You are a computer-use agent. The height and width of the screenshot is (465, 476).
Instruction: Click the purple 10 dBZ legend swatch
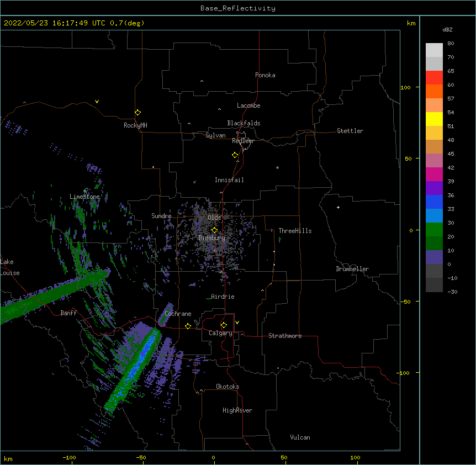pyautogui.click(x=434, y=257)
